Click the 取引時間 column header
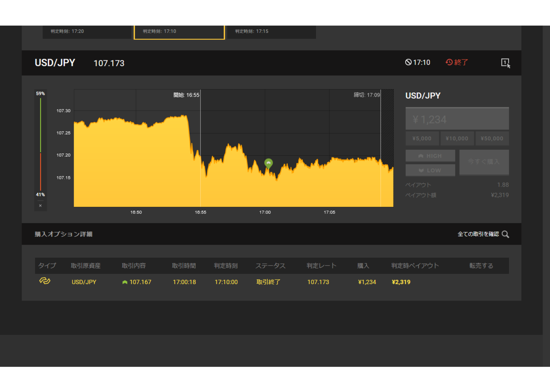Screen dimensions: 550x392 184,266
